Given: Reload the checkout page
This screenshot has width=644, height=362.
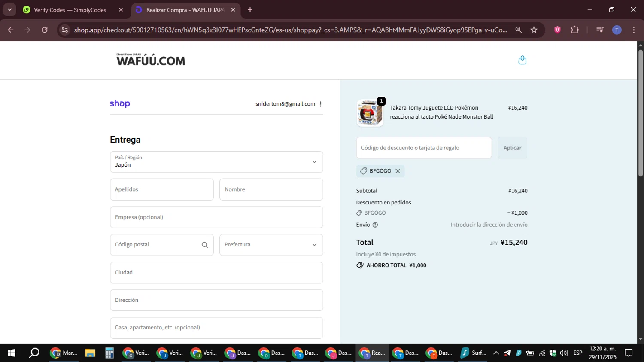Looking at the screenshot, I should click(x=44, y=30).
